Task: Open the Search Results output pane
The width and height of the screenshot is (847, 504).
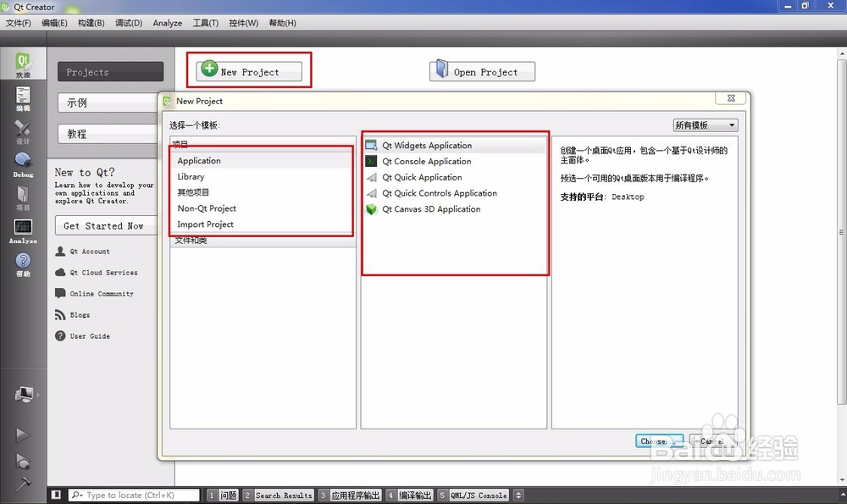Action: [x=278, y=495]
